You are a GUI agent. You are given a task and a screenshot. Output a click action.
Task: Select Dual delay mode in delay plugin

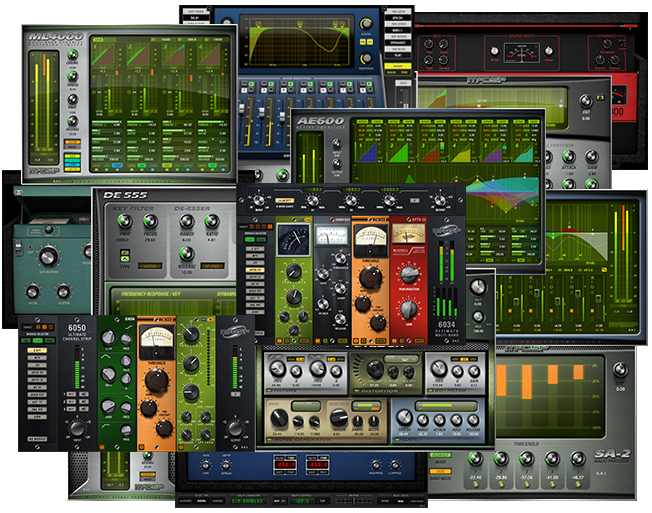[401, 501]
